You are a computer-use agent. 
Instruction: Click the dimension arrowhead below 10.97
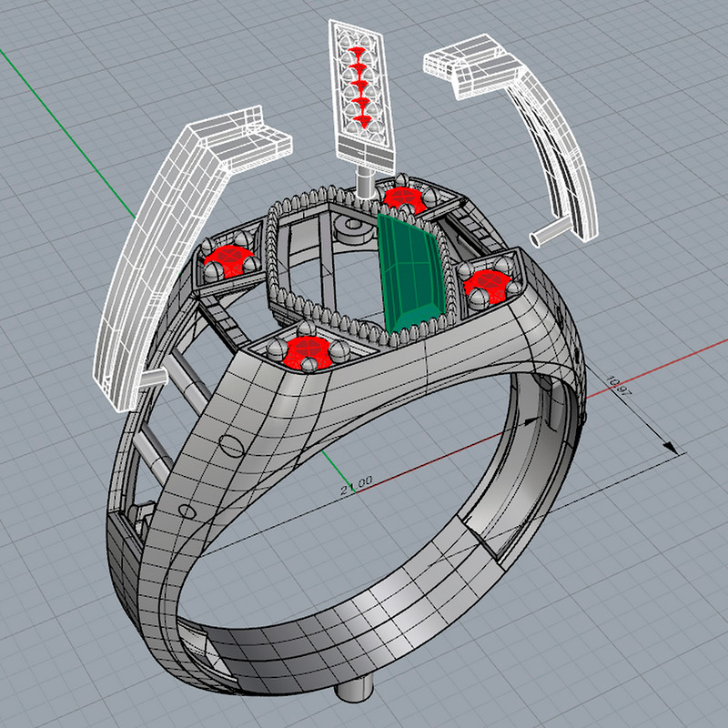[670, 448]
